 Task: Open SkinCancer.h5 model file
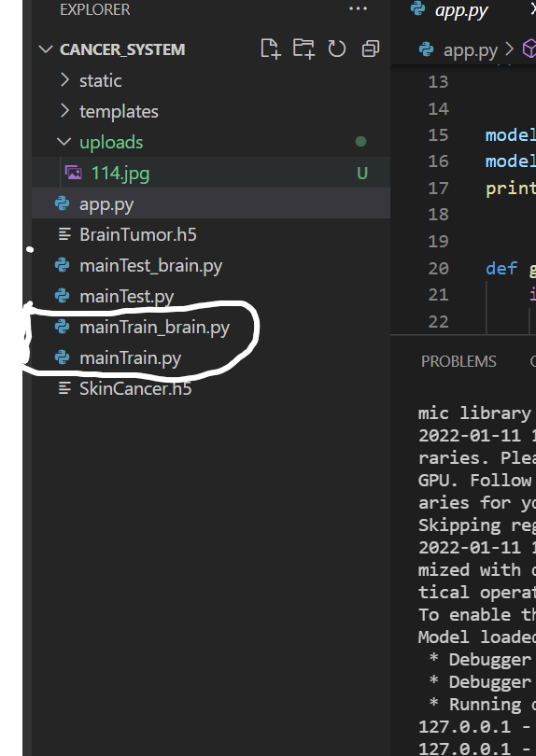pos(211,388)
